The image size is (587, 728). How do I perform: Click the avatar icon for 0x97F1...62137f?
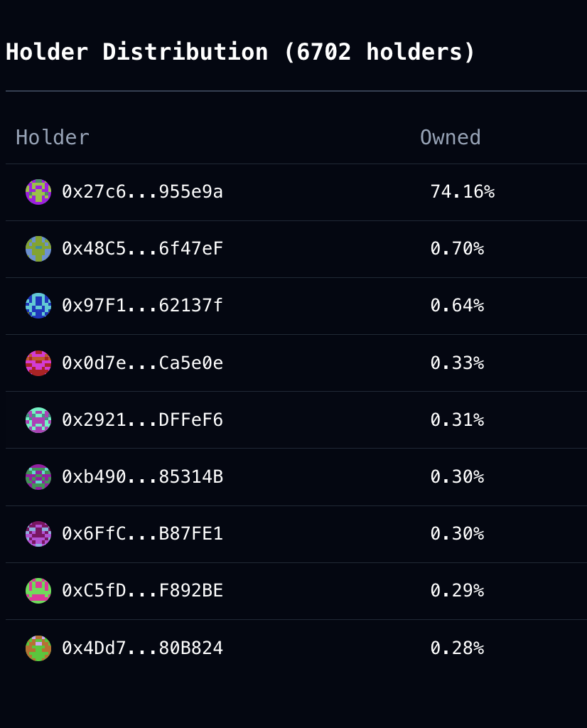pos(38,306)
